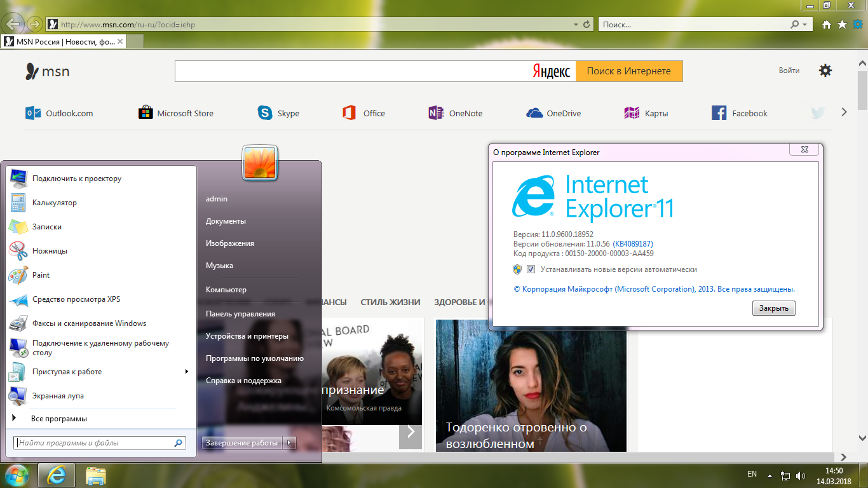
Task: Open shutdown options arrow next to Завершение работы
Action: (x=290, y=443)
